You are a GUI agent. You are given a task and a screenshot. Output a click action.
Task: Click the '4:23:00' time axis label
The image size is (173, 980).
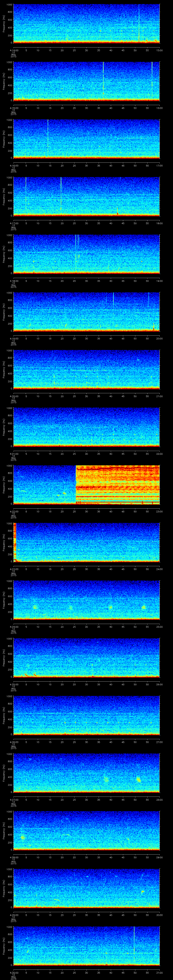tap(14, 569)
